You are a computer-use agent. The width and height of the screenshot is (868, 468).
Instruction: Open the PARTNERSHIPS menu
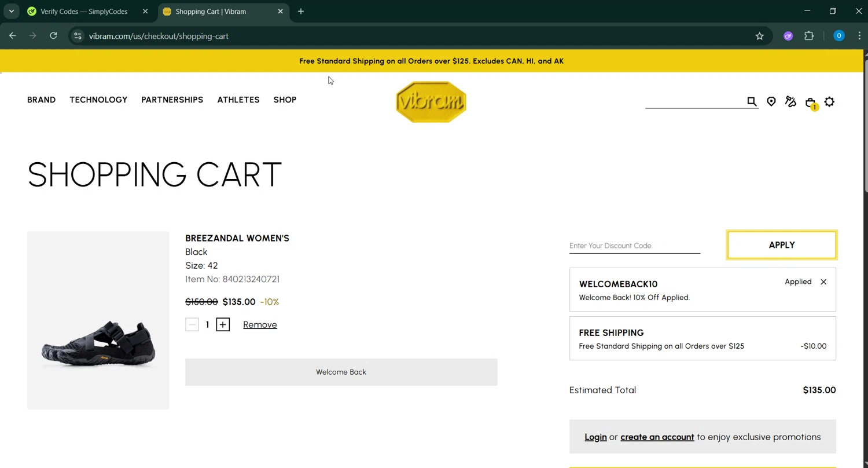pyautogui.click(x=172, y=100)
